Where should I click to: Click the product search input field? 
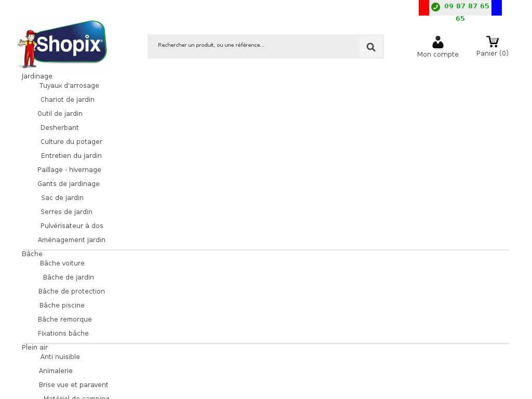click(254, 46)
